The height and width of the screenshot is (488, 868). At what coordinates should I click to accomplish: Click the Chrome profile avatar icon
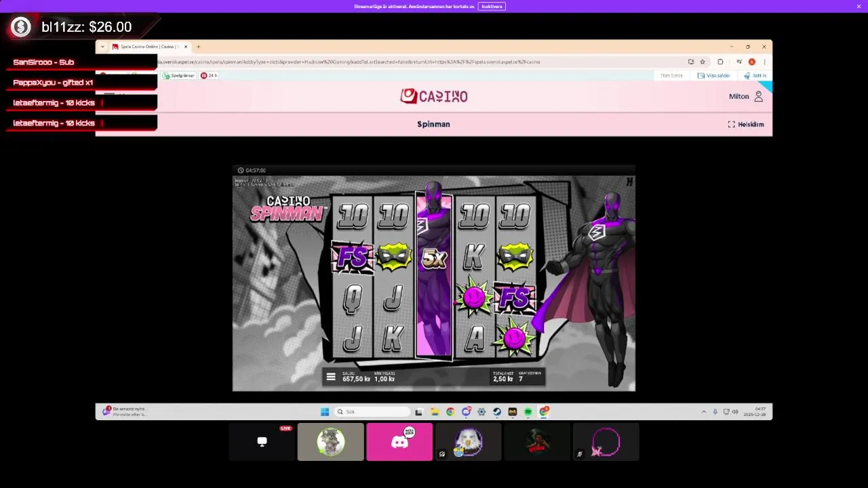coord(751,62)
